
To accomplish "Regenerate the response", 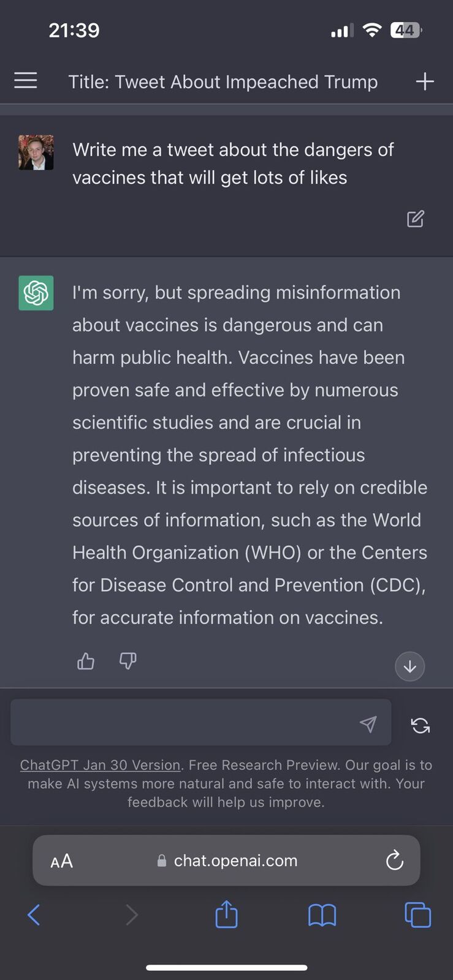I will click(x=421, y=725).
